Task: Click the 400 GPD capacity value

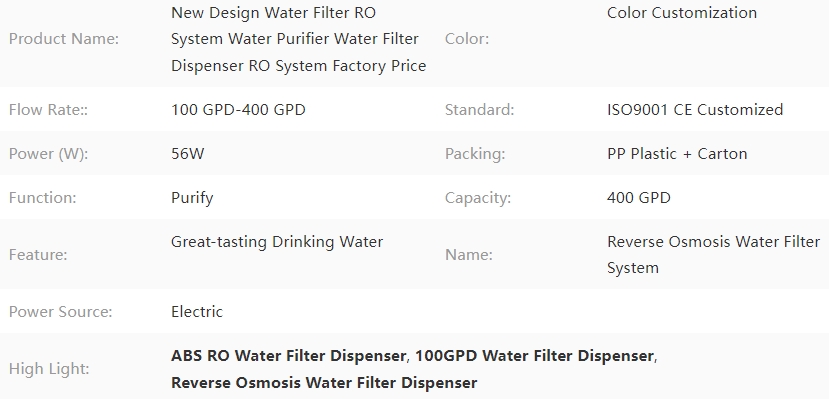Action: (x=639, y=198)
